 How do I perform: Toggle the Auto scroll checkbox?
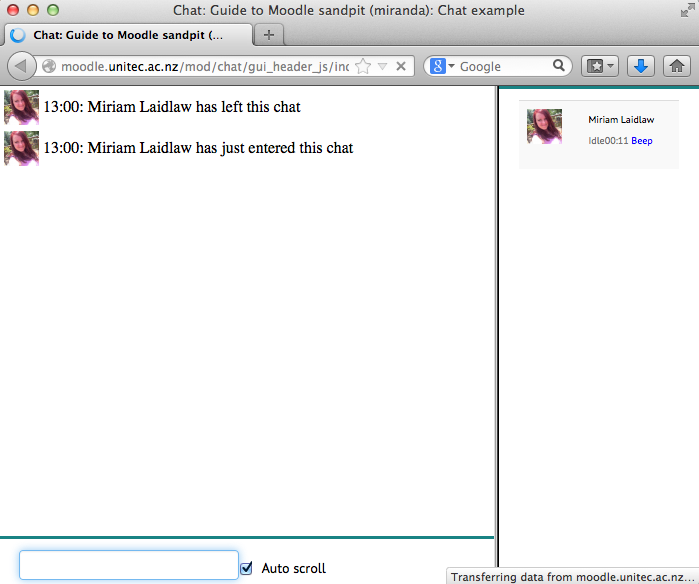[246, 568]
